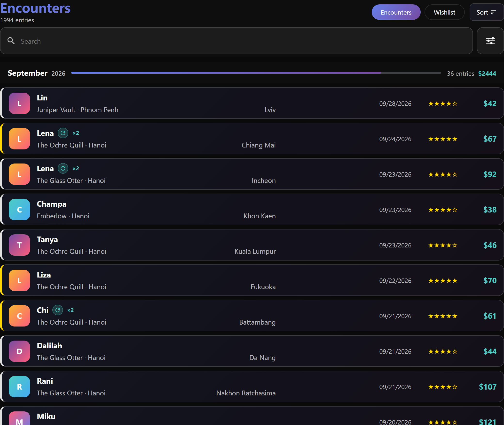Click the Battambang location text
Screen dimensions: 504x425
[257, 322]
